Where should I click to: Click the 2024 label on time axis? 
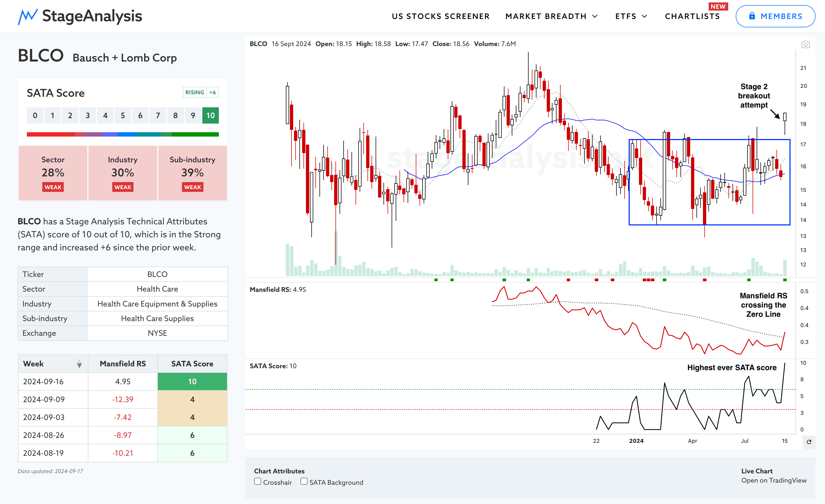pyautogui.click(x=636, y=441)
